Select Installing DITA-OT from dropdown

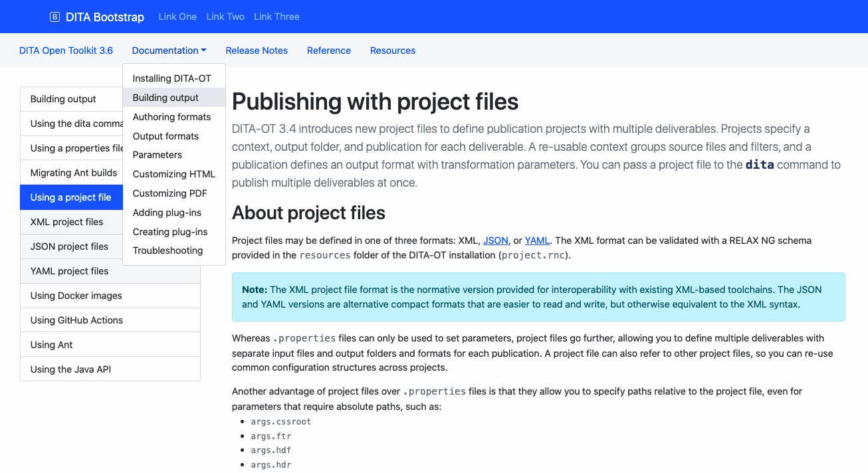(x=171, y=78)
